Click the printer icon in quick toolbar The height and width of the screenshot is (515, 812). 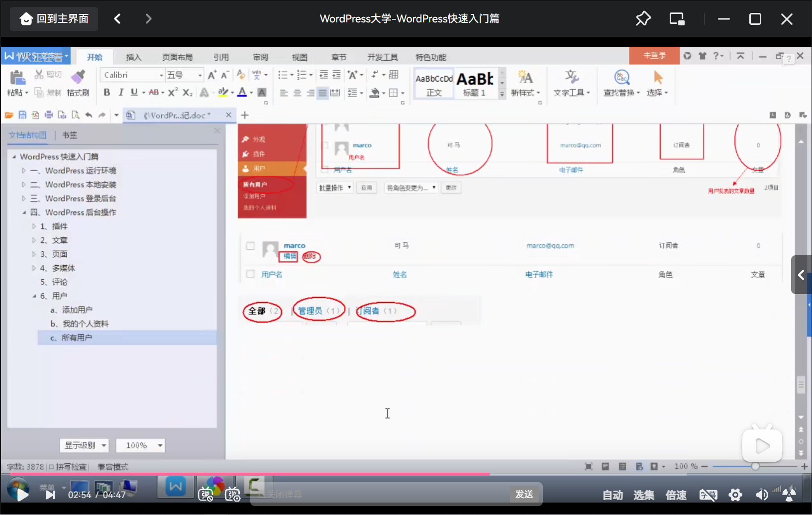[49, 115]
